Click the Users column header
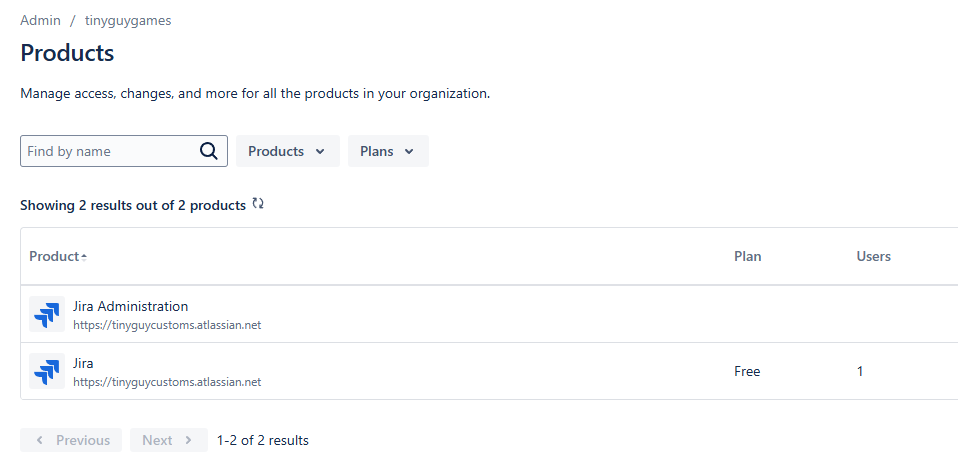This screenshot has height=473, width=958. (x=873, y=256)
